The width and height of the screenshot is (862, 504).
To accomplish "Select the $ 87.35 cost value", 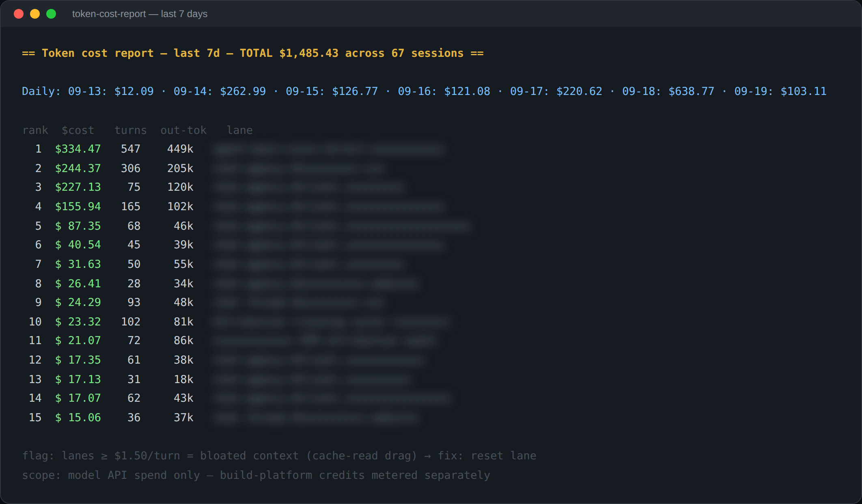I will coord(78,226).
